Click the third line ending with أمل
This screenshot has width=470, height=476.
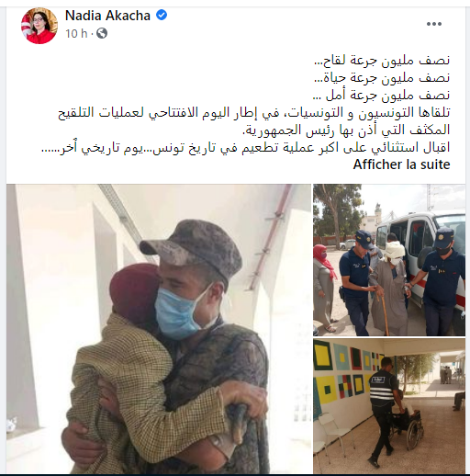(381, 96)
